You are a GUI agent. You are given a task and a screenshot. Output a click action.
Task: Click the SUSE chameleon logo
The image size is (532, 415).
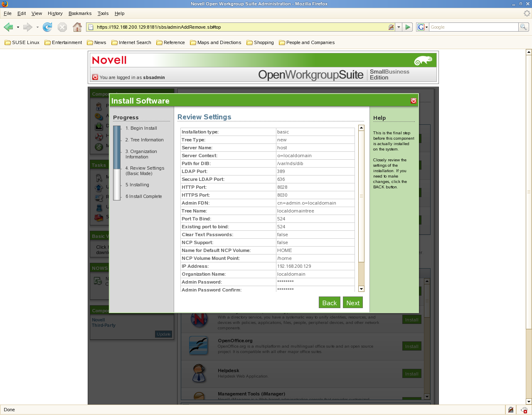(423, 61)
